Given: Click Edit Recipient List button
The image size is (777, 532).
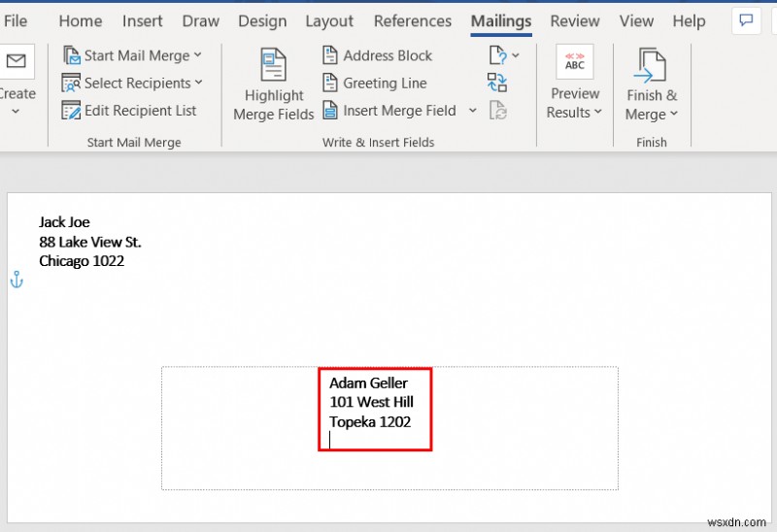Looking at the screenshot, I should [x=129, y=110].
